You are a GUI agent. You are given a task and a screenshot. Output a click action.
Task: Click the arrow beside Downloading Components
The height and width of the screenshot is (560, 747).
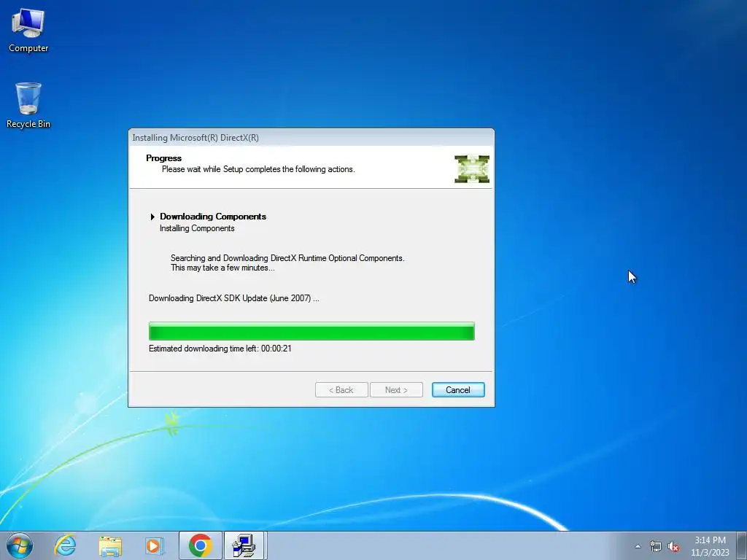click(x=152, y=217)
